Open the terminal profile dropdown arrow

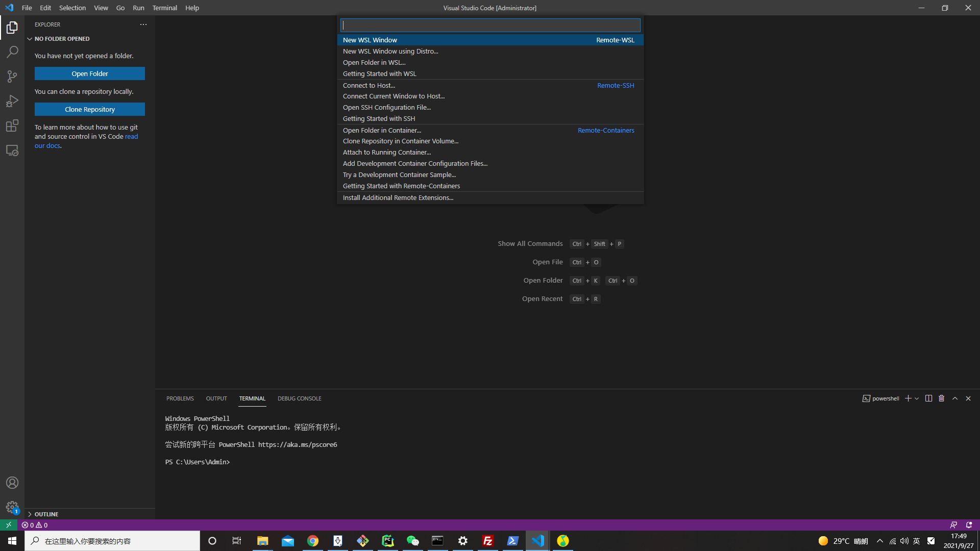pyautogui.click(x=916, y=398)
